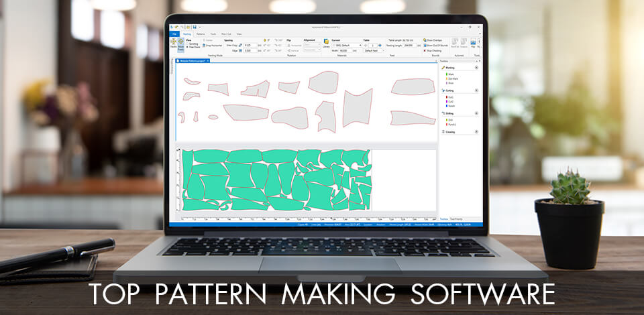The width and height of the screenshot is (644, 315).
Task: Select the purple Cut2 tool entry
Action: point(451,101)
